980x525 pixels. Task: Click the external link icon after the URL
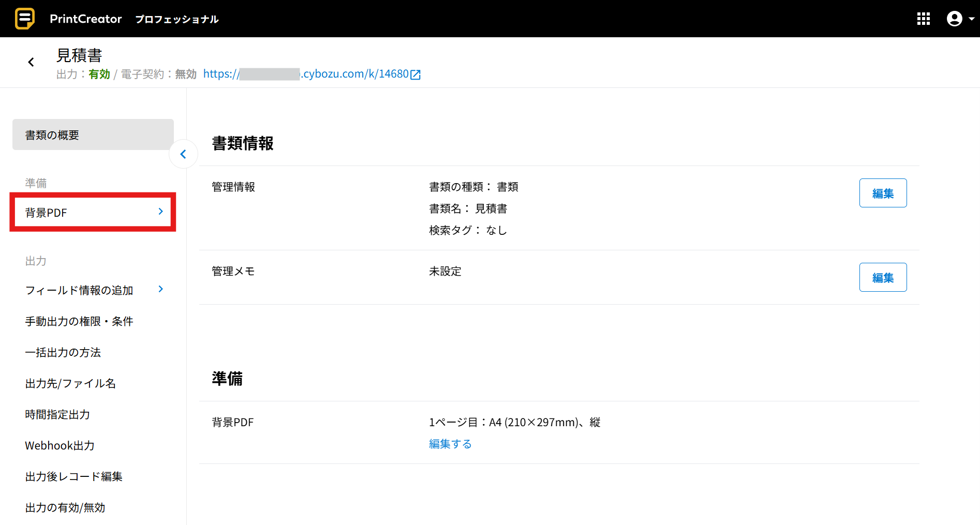point(415,74)
